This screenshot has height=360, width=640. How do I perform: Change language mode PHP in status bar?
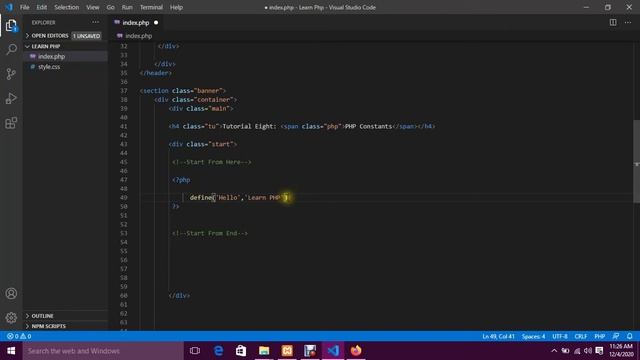pos(599,336)
